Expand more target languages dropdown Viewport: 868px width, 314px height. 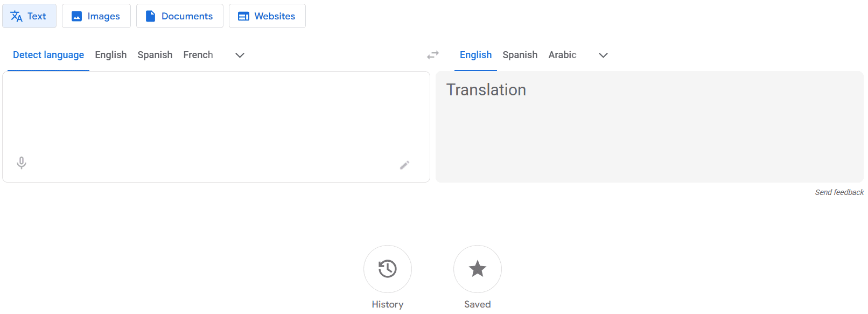[603, 55]
